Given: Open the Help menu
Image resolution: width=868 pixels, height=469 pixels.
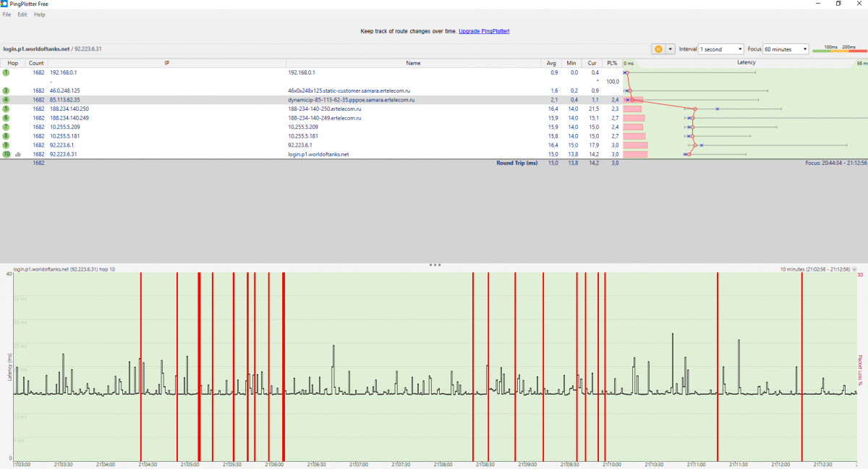Looking at the screenshot, I should (39, 14).
